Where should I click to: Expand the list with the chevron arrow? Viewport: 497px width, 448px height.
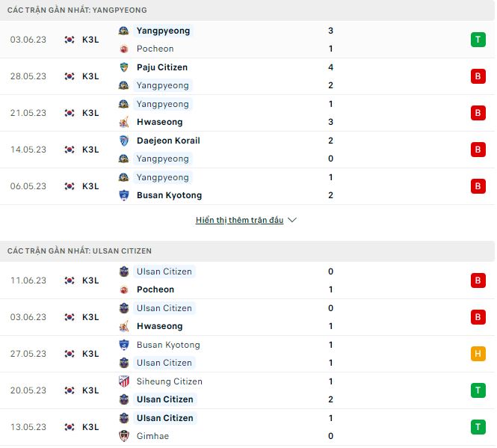click(x=292, y=221)
